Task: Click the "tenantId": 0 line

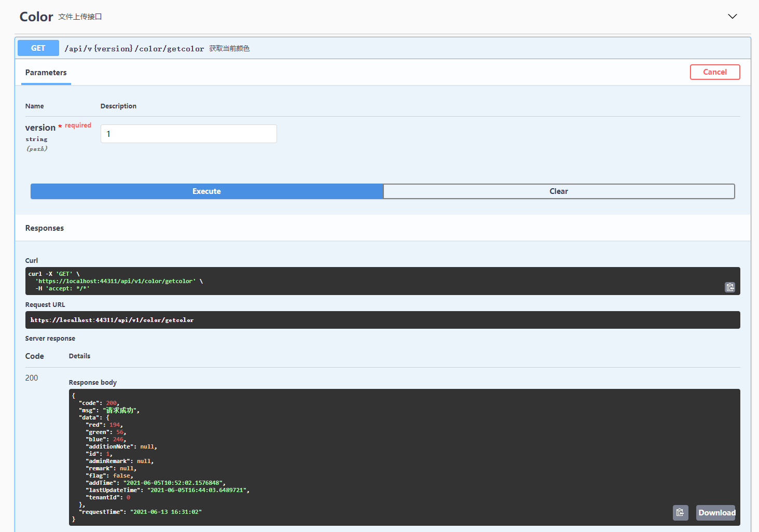Action: click(108, 497)
